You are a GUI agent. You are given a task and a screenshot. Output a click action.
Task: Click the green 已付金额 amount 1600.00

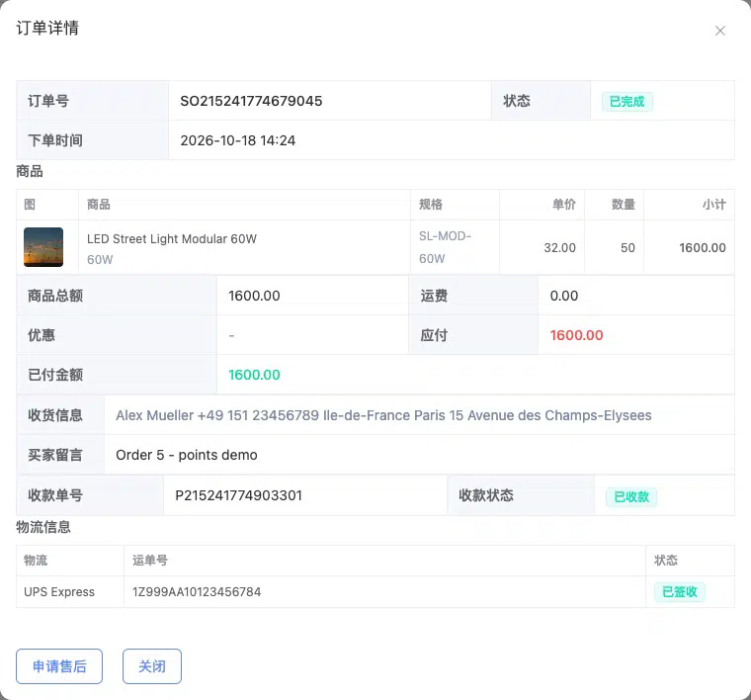coord(254,375)
